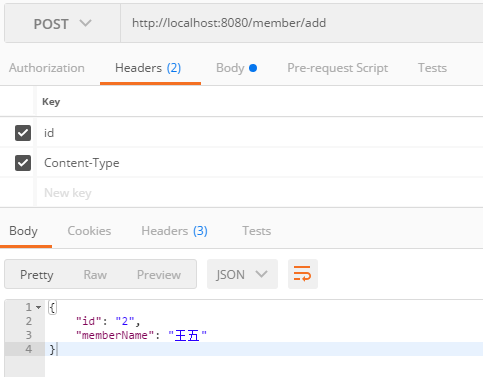
Task: Uncheck the id header checkbox
Action: click(x=23, y=133)
